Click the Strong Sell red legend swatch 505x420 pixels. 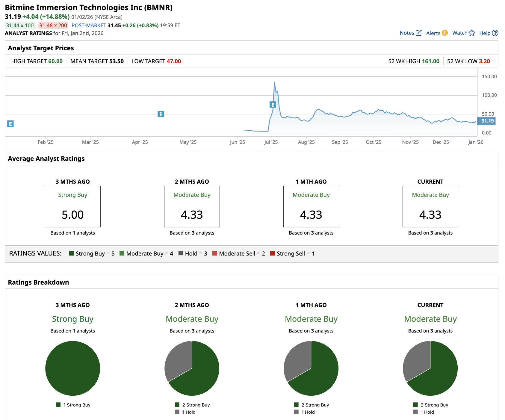[x=273, y=253]
